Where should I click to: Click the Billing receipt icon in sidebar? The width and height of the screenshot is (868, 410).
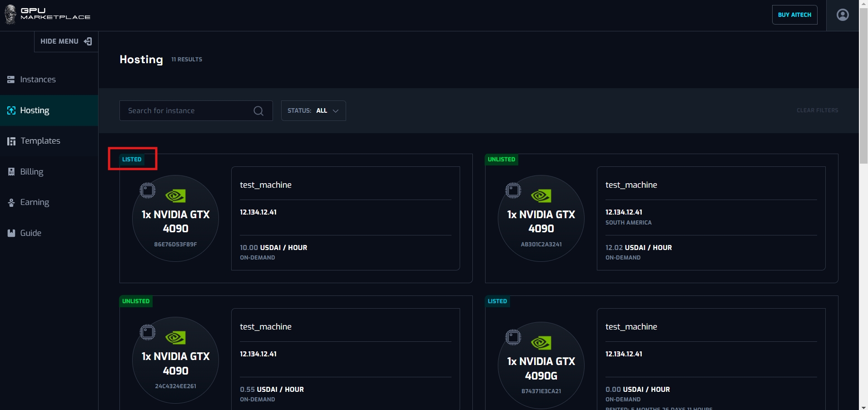click(x=11, y=172)
